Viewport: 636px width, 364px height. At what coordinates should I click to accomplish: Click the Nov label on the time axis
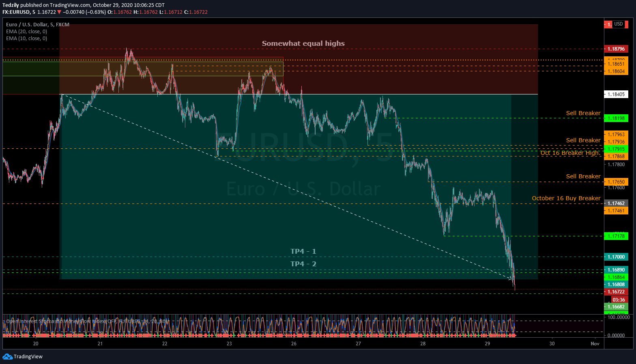pyautogui.click(x=595, y=344)
